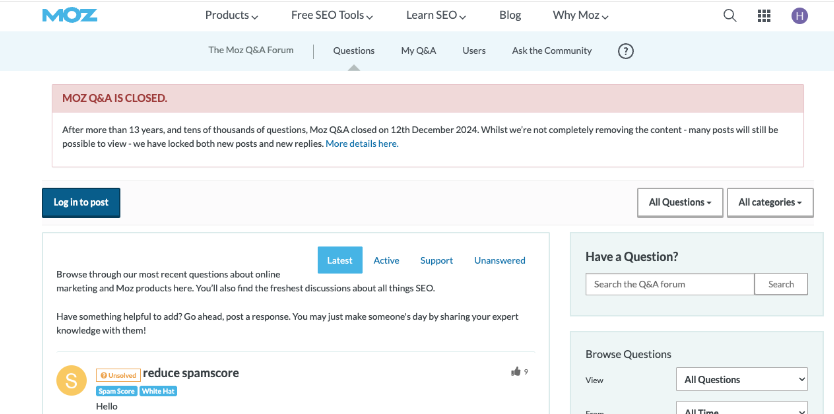The width and height of the screenshot is (834, 414).
Task: Open the My Q&A navigation item
Action: coord(418,51)
